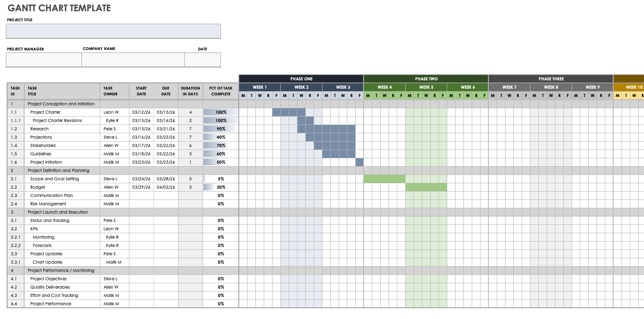The height and width of the screenshot is (319, 644).
Task: Select the 100% progress bar for Project Charter
Action: [x=221, y=112]
